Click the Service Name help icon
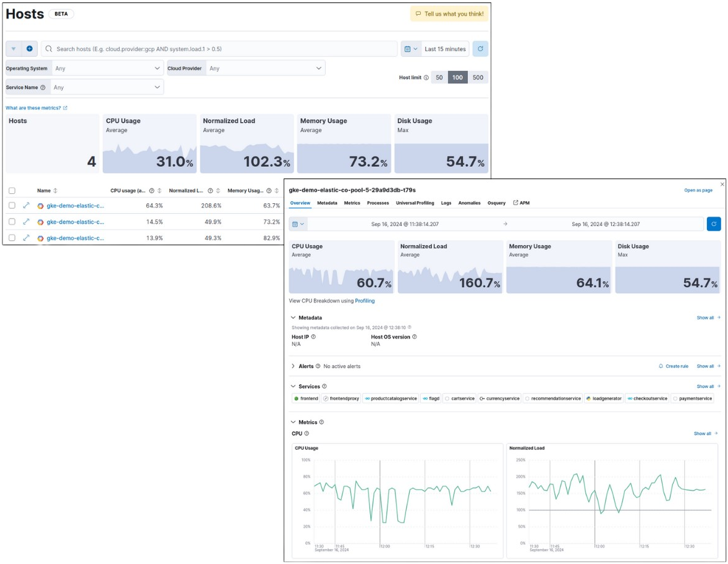Image resolution: width=728 pixels, height=564 pixels. (x=43, y=88)
